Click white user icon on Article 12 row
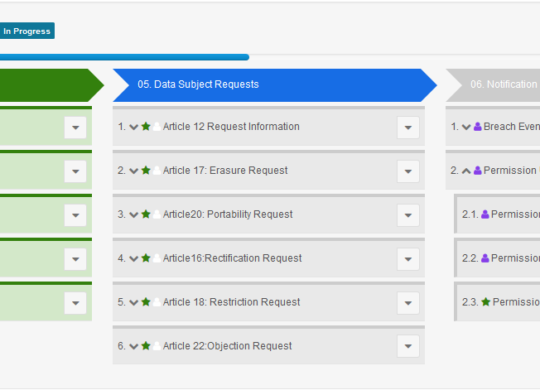Screen dimensions: 540x390 point(157,127)
